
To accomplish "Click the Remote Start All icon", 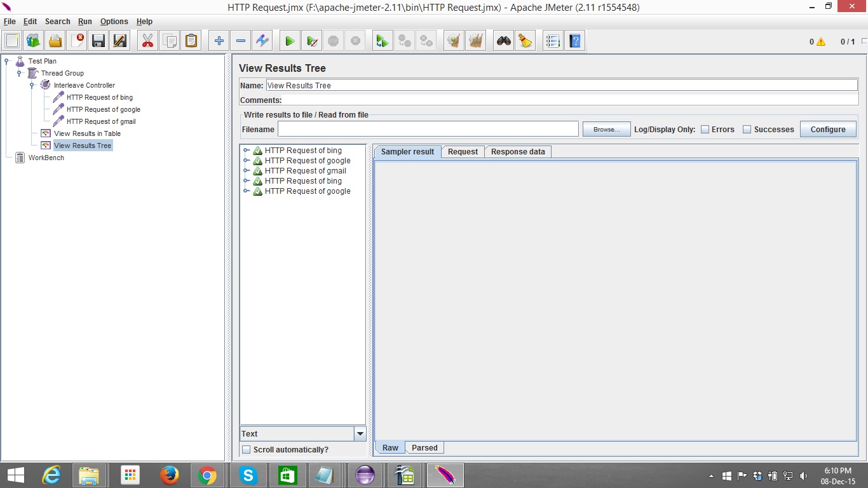I will [383, 41].
